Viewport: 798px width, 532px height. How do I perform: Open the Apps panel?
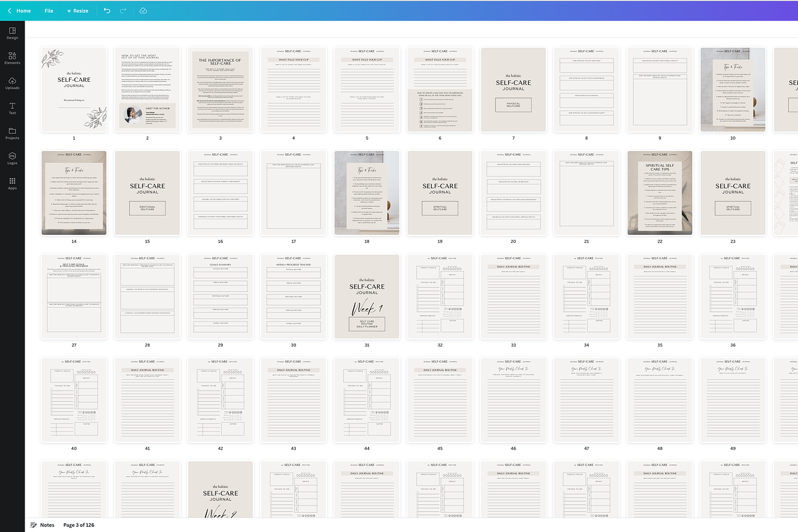click(11, 184)
